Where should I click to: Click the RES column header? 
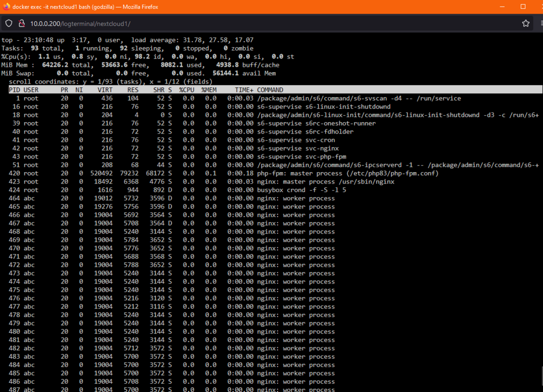(x=132, y=90)
